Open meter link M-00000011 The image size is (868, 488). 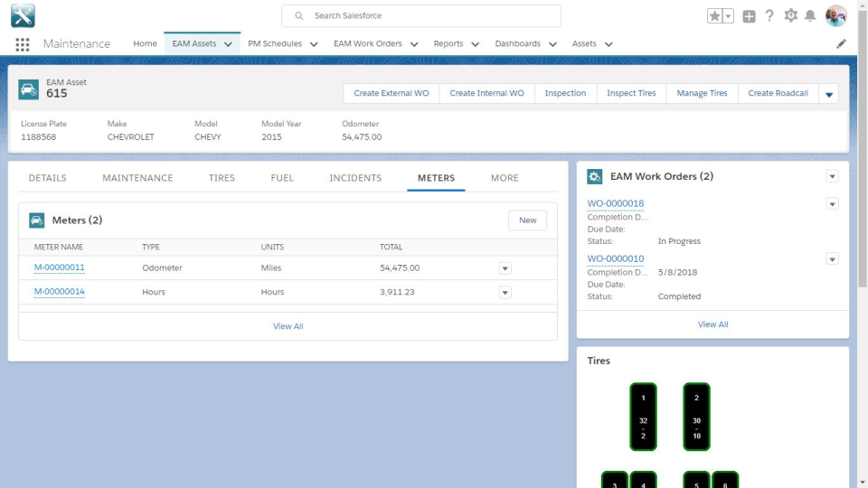pyautogui.click(x=60, y=267)
